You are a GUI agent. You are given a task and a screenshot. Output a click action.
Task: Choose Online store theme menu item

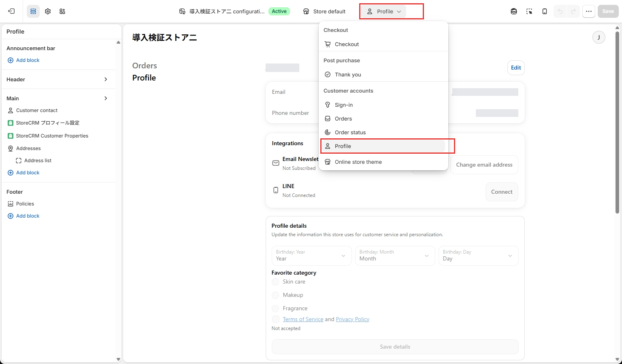point(383,162)
